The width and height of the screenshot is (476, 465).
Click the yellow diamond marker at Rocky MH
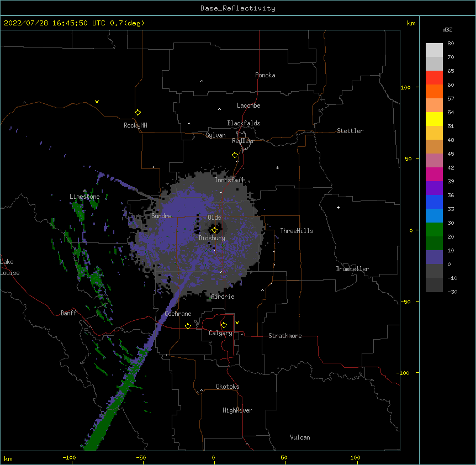tap(137, 113)
